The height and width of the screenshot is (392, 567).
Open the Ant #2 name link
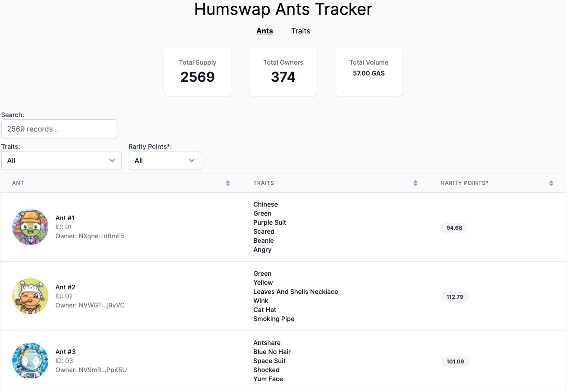click(66, 287)
